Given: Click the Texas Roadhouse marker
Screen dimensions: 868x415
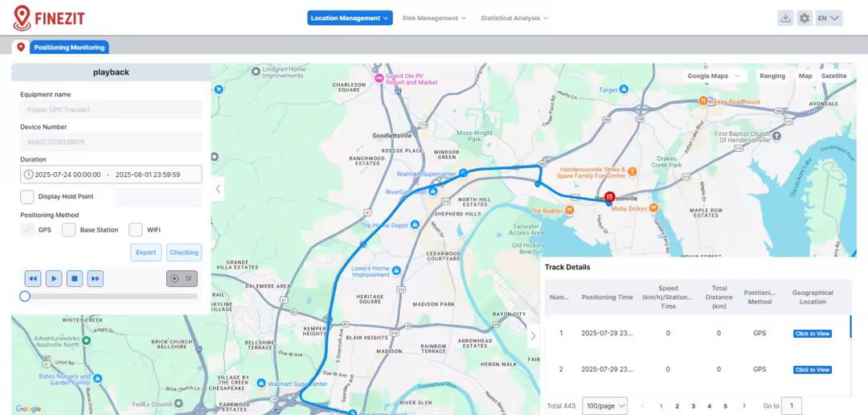Looking at the screenshot, I should [x=703, y=101].
